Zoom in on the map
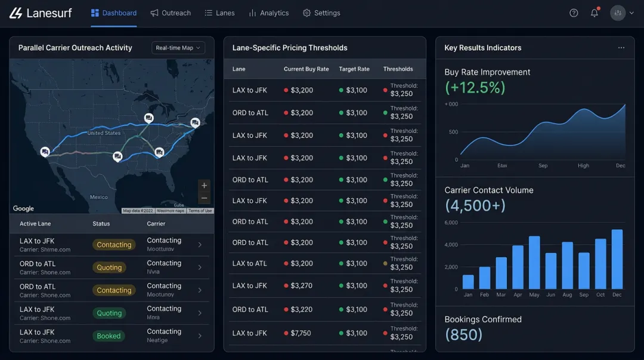The height and width of the screenshot is (360, 644). (x=204, y=186)
